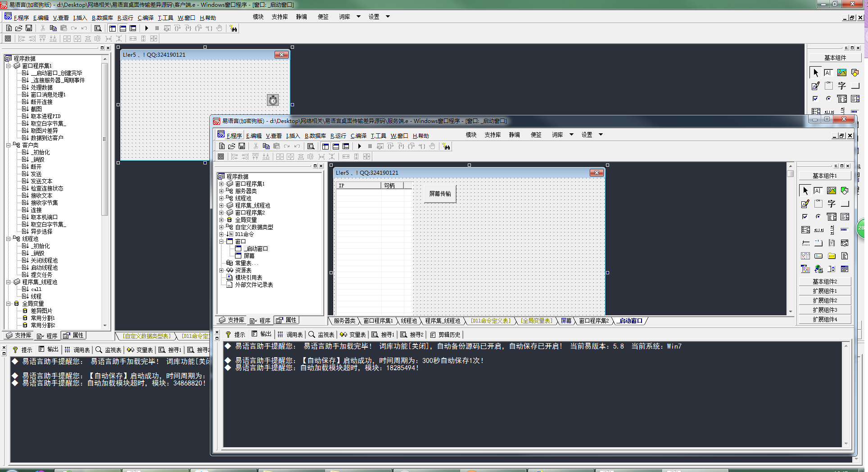Select 字 edit box component in 基本组件1

coord(832,204)
